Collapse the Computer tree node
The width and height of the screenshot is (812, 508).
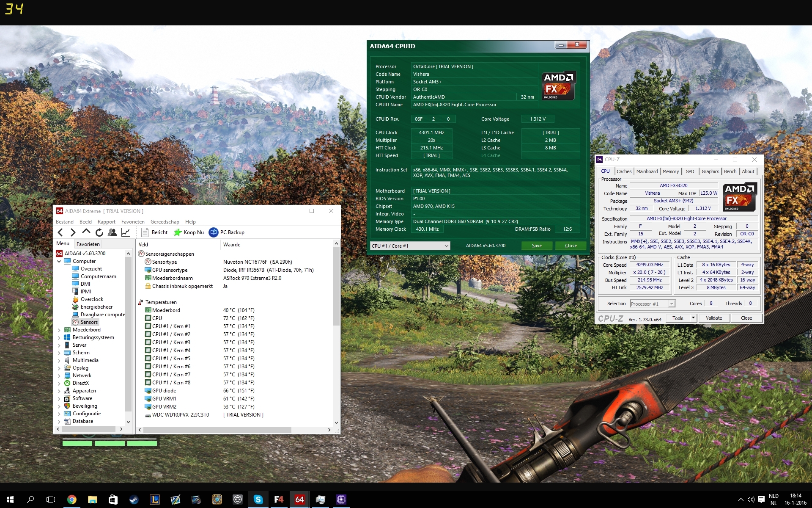59,261
